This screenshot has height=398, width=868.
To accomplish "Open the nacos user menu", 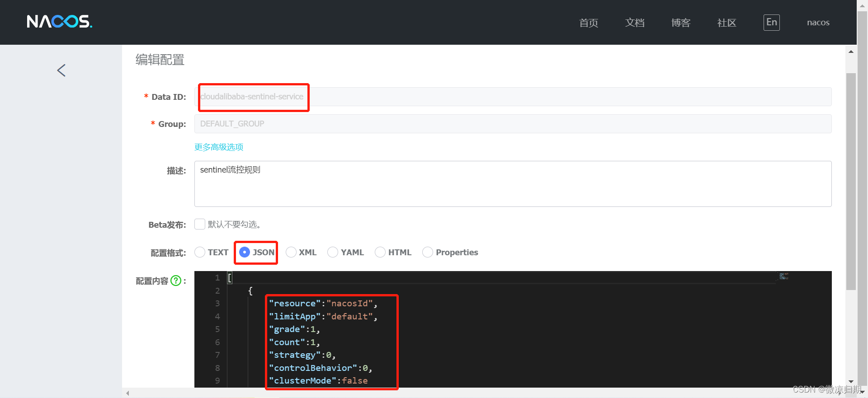I will (818, 23).
